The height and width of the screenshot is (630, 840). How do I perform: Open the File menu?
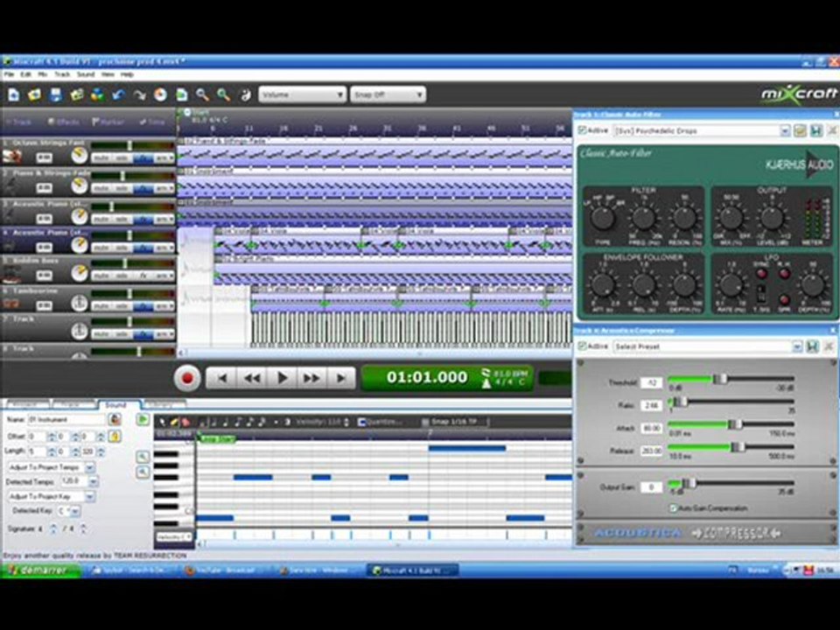[x=9, y=74]
